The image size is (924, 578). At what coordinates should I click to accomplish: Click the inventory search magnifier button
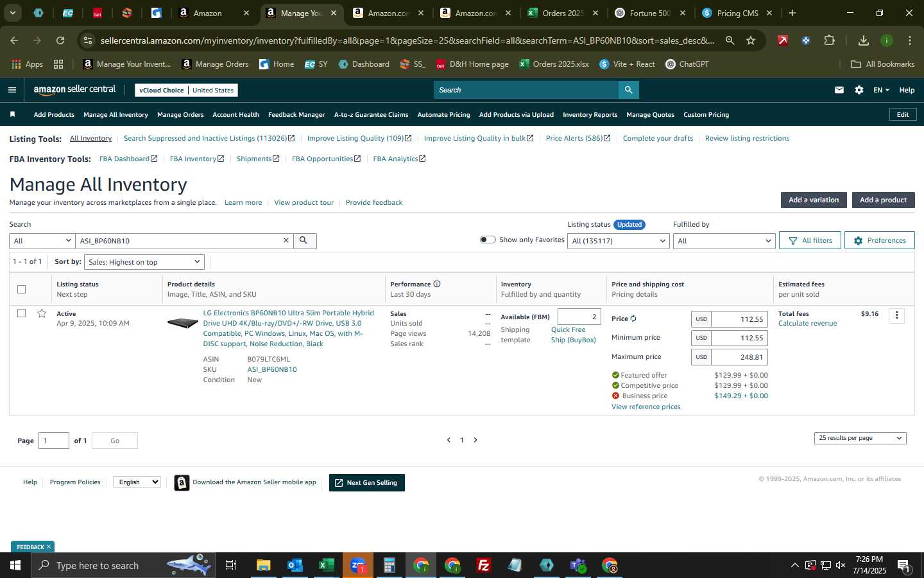[x=305, y=240]
